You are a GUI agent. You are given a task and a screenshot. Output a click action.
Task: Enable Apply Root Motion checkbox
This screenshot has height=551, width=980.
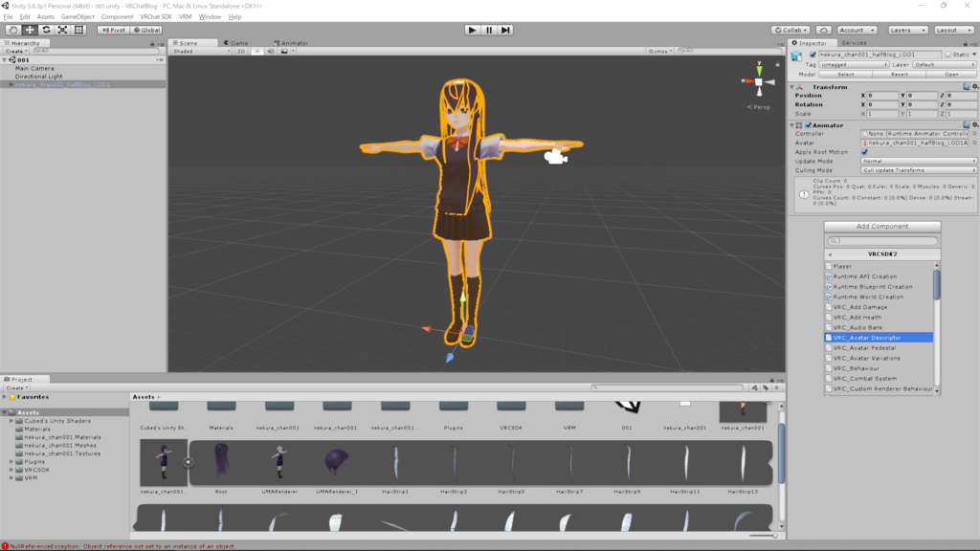tap(865, 152)
